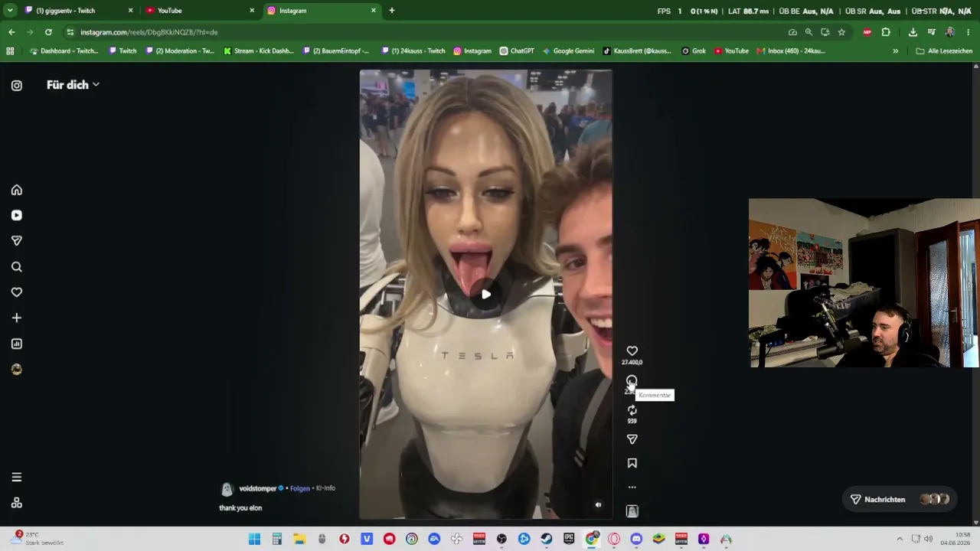Open the dashboard chart icon in sidebar
Screen dimensions: 980x551
17,344
